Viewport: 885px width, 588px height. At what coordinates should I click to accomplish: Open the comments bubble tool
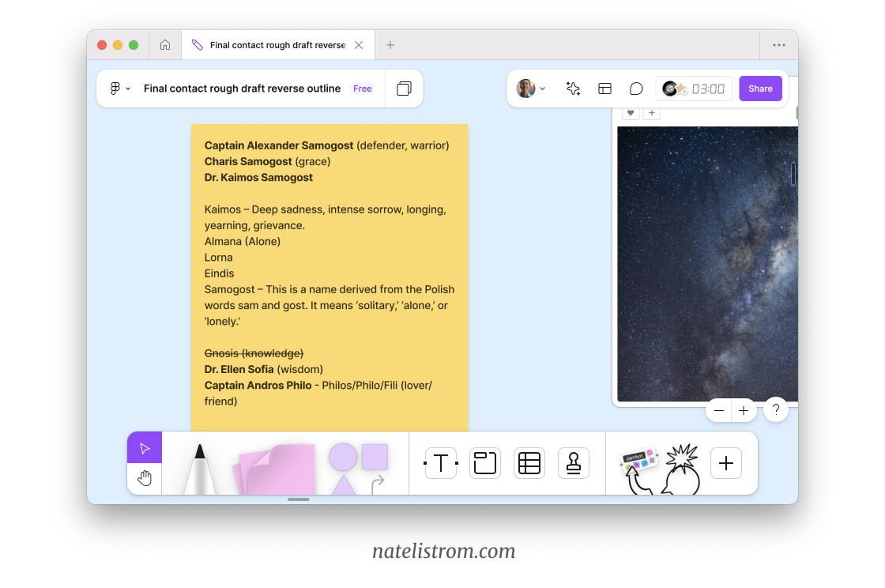pyautogui.click(x=636, y=89)
